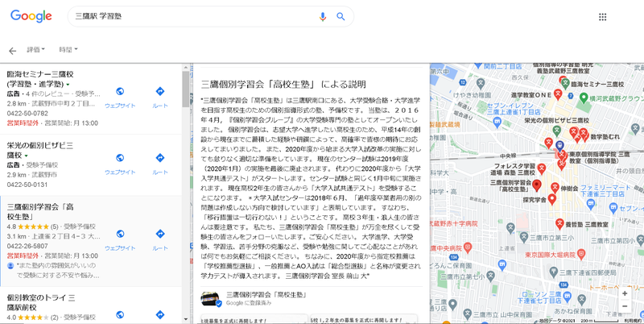The image size is (644, 324).
Task: Click the 数学塾むれ map label
Action: coord(605,137)
